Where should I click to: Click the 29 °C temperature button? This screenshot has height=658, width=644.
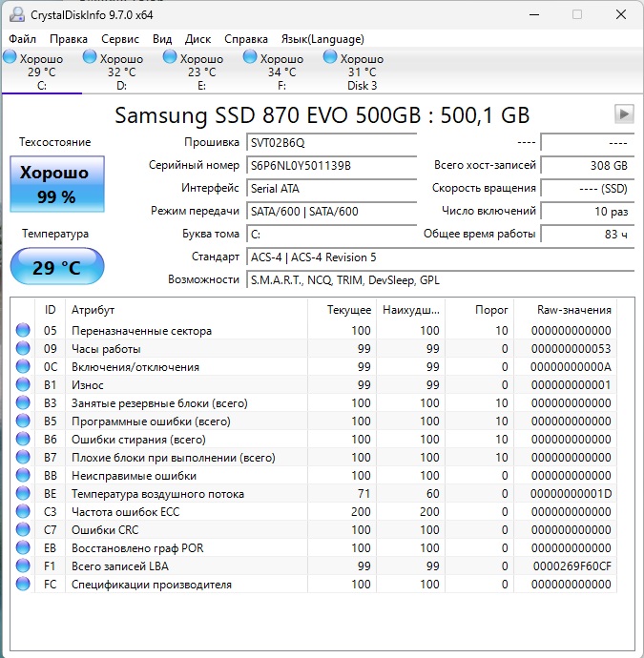56,267
